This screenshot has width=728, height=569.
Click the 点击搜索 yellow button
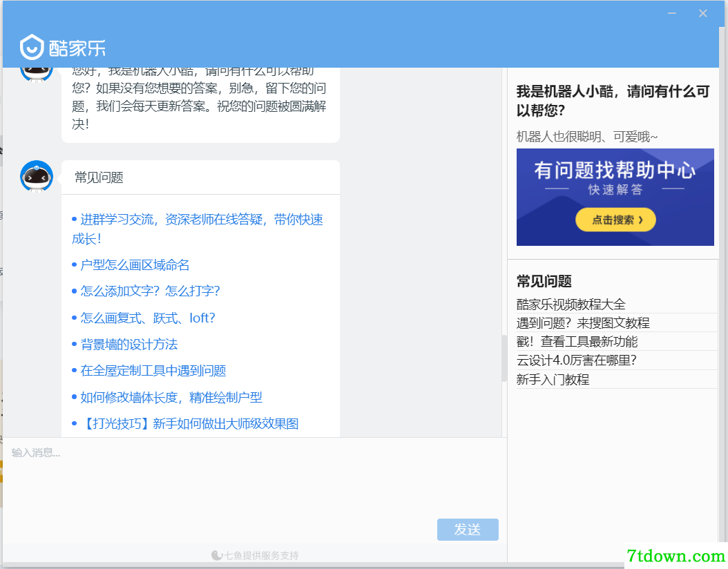tap(615, 220)
